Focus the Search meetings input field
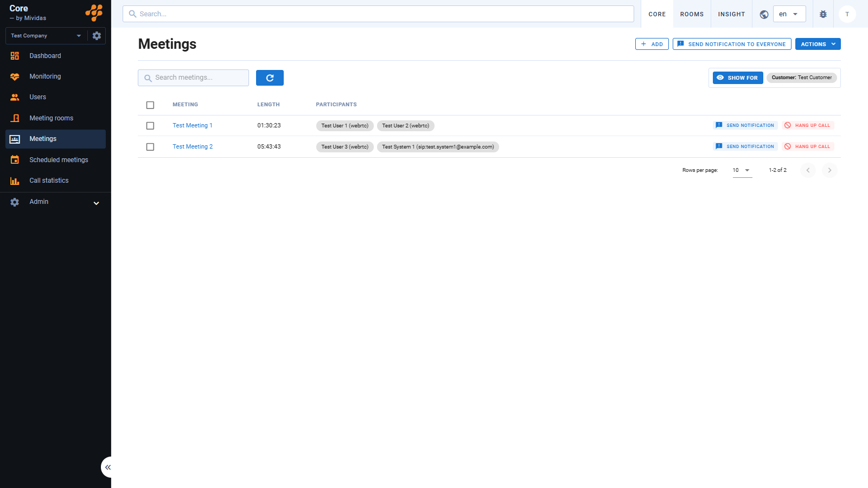Image resolution: width=868 pixels, height=488 pixels. tap(193, 78)
